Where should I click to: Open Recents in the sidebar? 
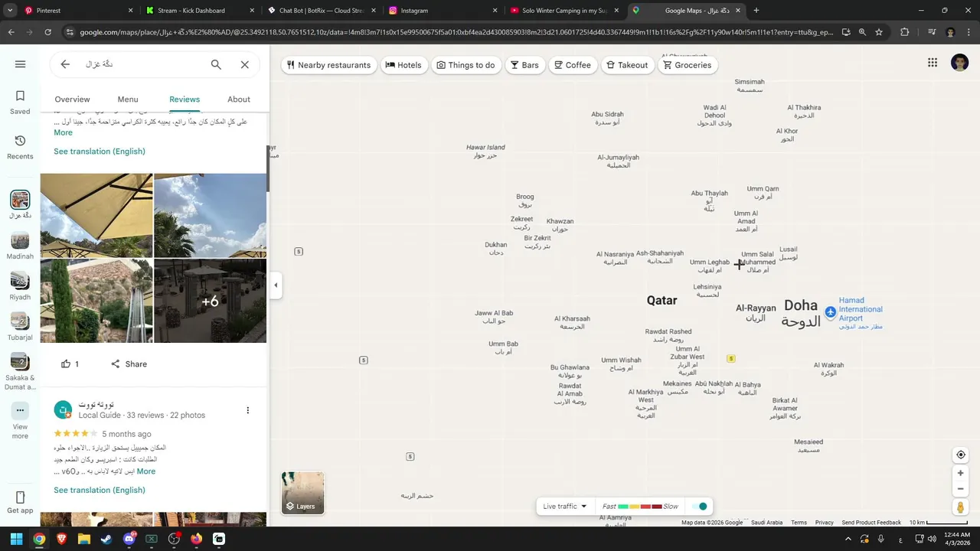[x=20, y=148]
